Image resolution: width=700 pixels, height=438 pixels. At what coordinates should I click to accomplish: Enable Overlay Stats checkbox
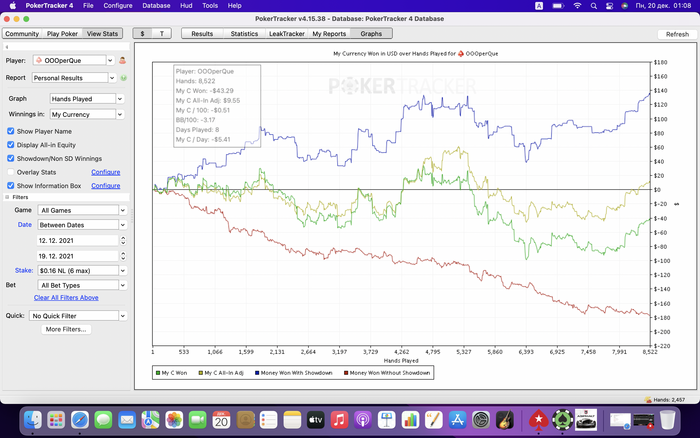11,172
